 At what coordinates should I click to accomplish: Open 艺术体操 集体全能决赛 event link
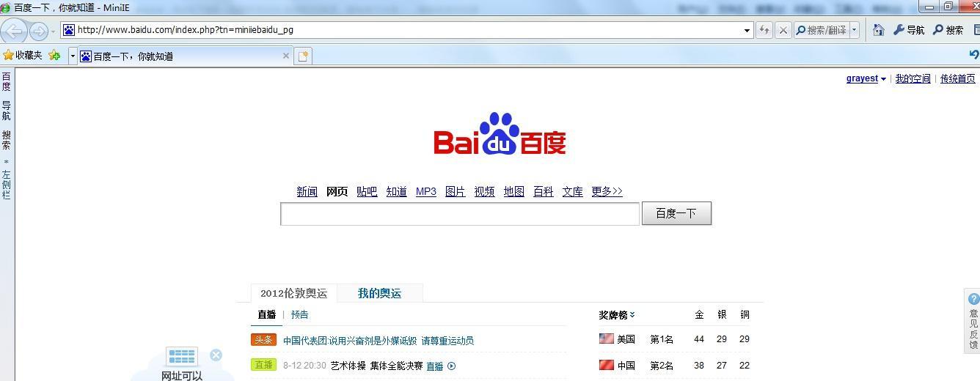376,366
